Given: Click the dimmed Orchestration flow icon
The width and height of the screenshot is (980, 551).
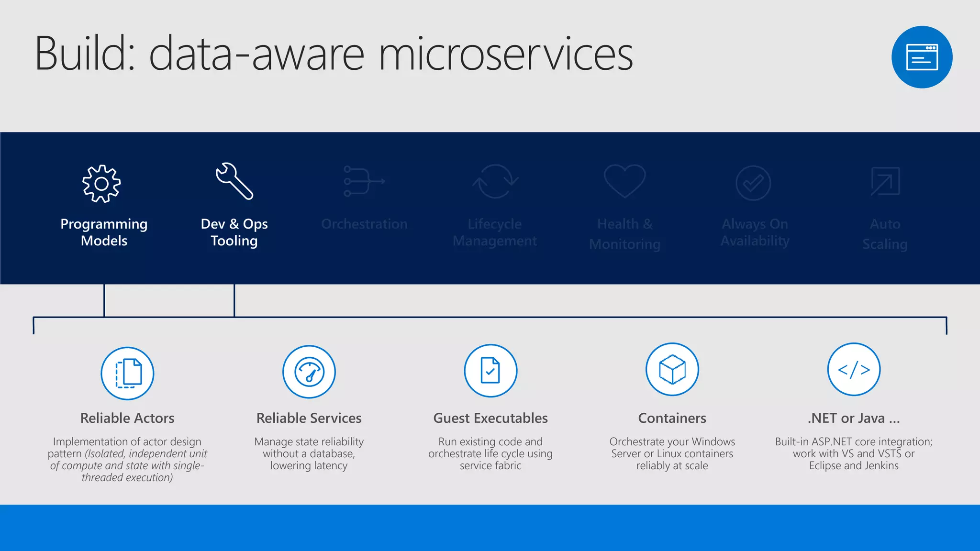Looking at the screenshot, I should (x=364, y=181).
